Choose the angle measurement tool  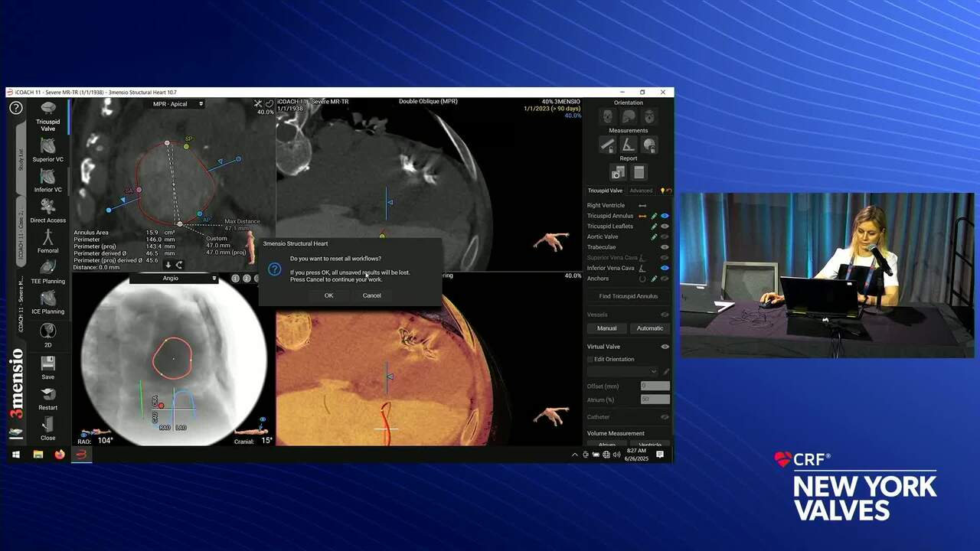point(628,145)
